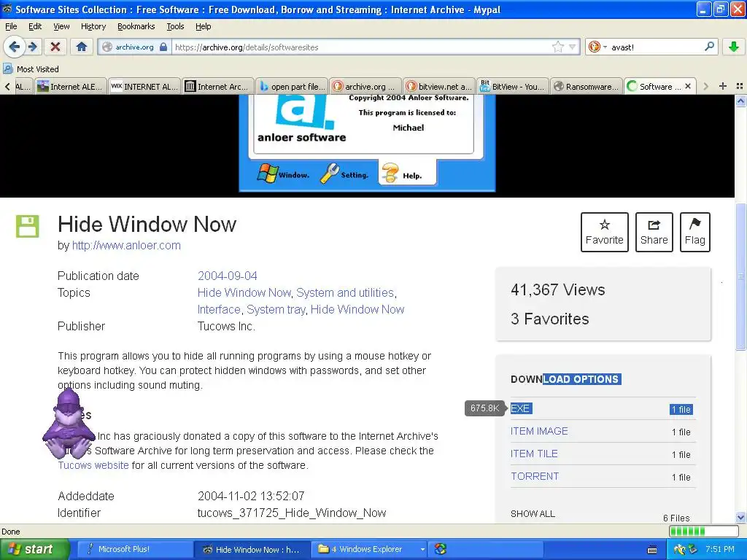The height and width of the screenshot is (560, 747).
Task: Open the 2004-09-04 publication date link
Action: click(228, 276)
